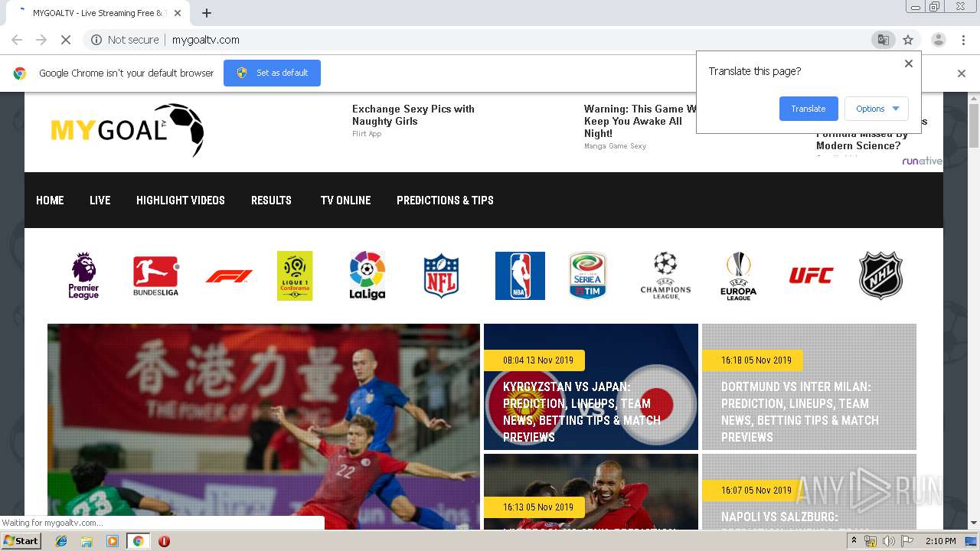Go to the HOME menu item
Viewport: 980px width, 551px height.
[50, 201]
